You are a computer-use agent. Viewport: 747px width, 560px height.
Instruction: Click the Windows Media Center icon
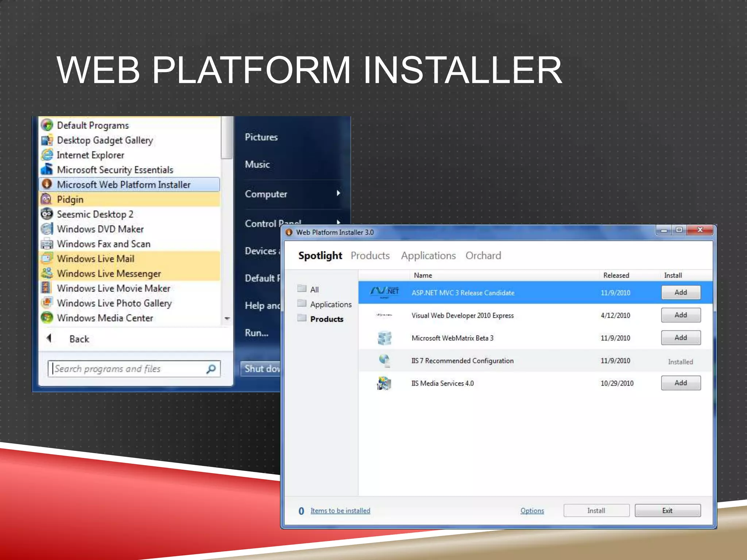47,318
